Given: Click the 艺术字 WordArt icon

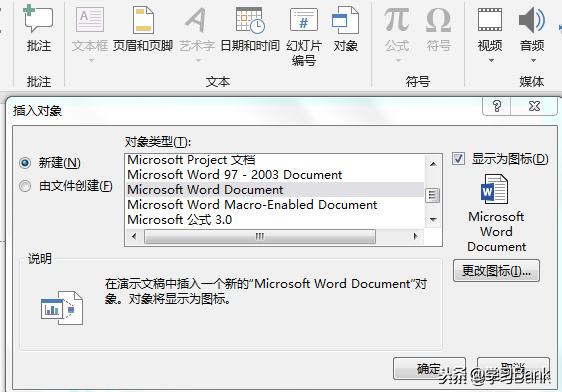Looking at the screenshot, I should click(x=196, y=20).
